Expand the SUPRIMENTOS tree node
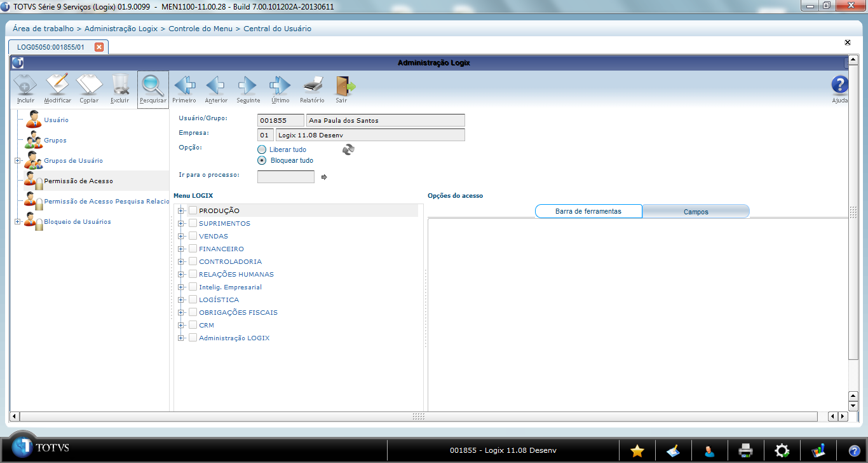 tap(181, 223)
